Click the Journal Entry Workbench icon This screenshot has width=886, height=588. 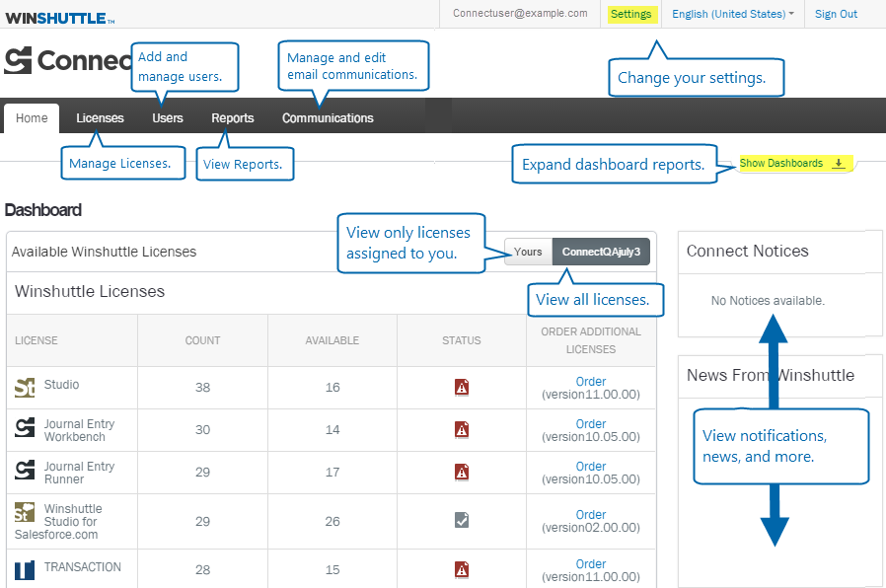click(x=25, y=428)
